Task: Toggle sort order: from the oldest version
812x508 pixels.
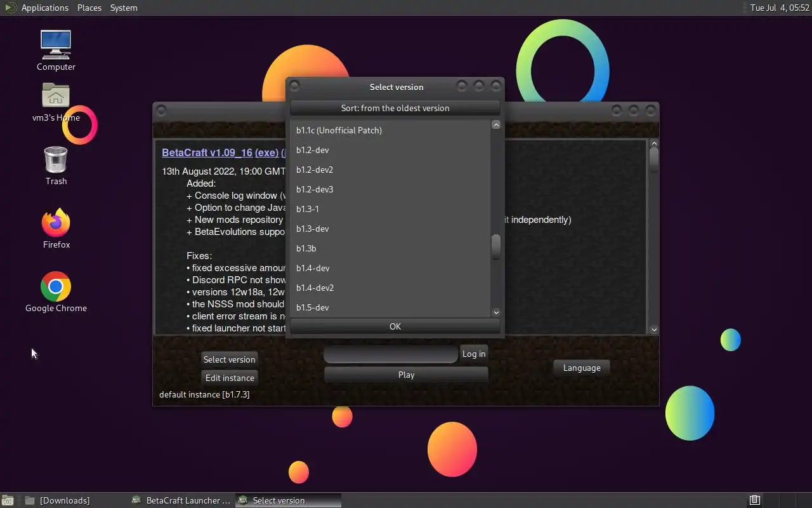Action: (x=395, y=108)
